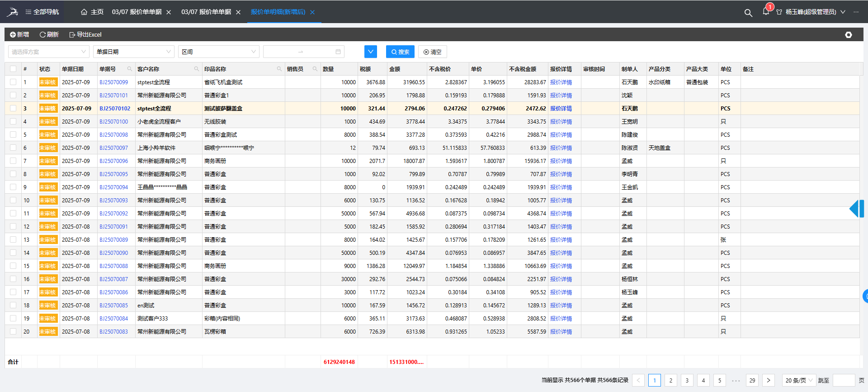
Task: Click the date range input field
Action: pos(303,52)
